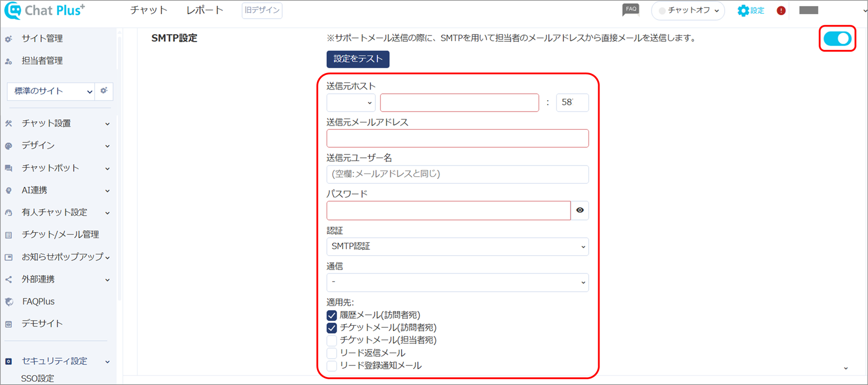Open the 通信 dropdown
The width and height of the screenshot is (868, 385).
pos(457,282)
